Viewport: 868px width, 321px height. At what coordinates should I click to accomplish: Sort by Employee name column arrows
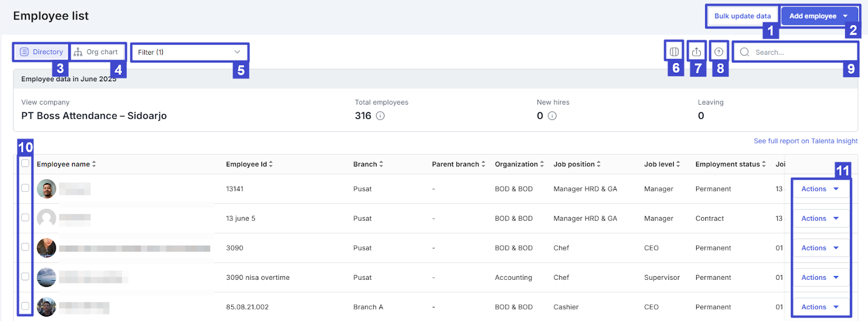pyautogui.click(x=94, y=164)
